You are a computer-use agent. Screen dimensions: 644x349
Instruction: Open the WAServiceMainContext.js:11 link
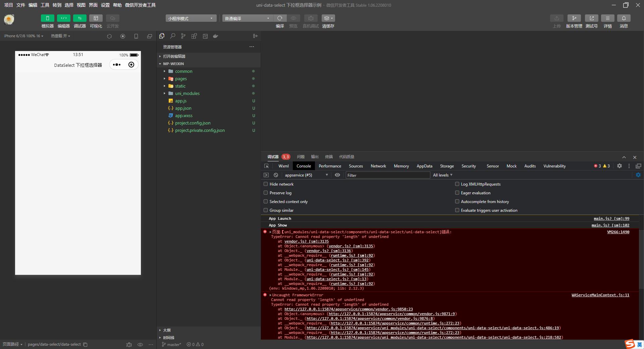click(600, 295)
